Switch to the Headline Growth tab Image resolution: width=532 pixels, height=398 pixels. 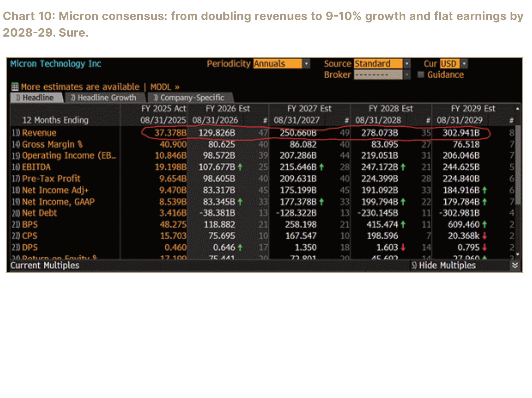[x=105, y=97]
